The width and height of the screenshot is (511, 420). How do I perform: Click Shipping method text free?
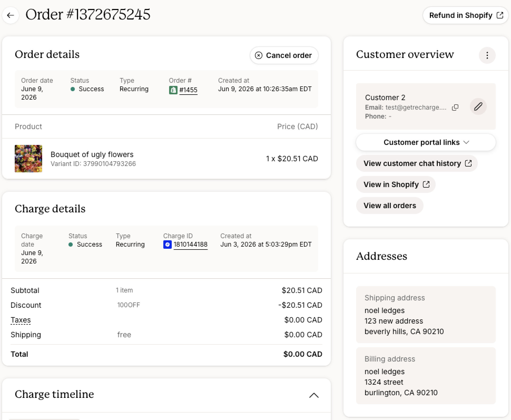click(x=124, y=335)
